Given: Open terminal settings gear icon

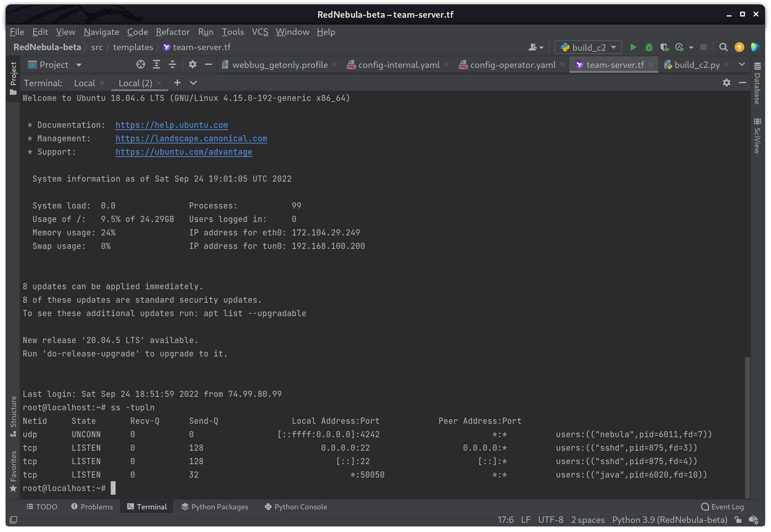Looking at the screenshot, I should [x=726, y=83].
